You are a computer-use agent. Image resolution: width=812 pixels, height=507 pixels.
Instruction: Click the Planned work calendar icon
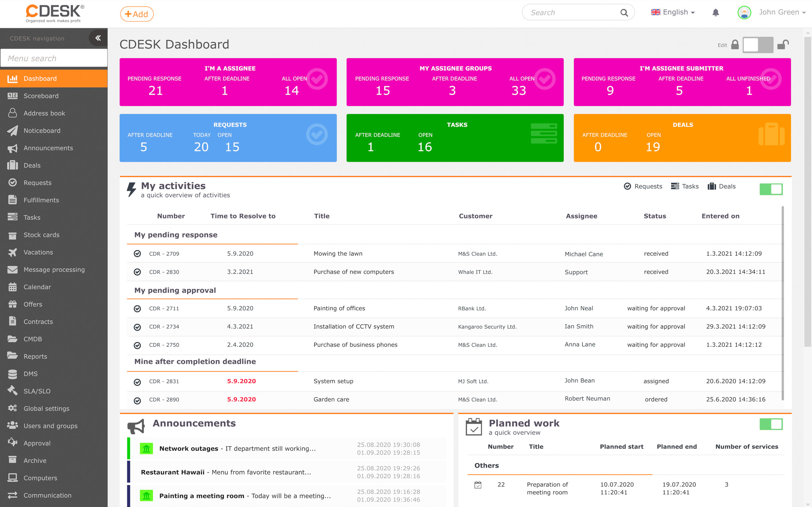474,427
